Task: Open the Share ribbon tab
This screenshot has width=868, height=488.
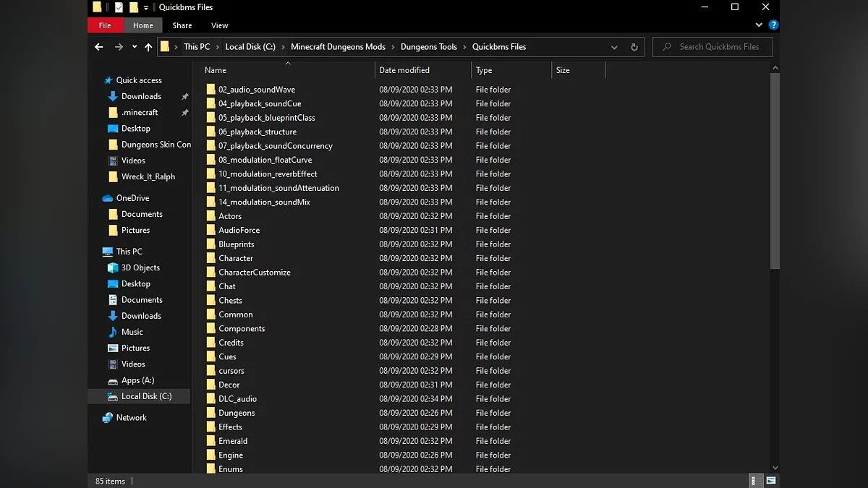Action: point(182,25)
